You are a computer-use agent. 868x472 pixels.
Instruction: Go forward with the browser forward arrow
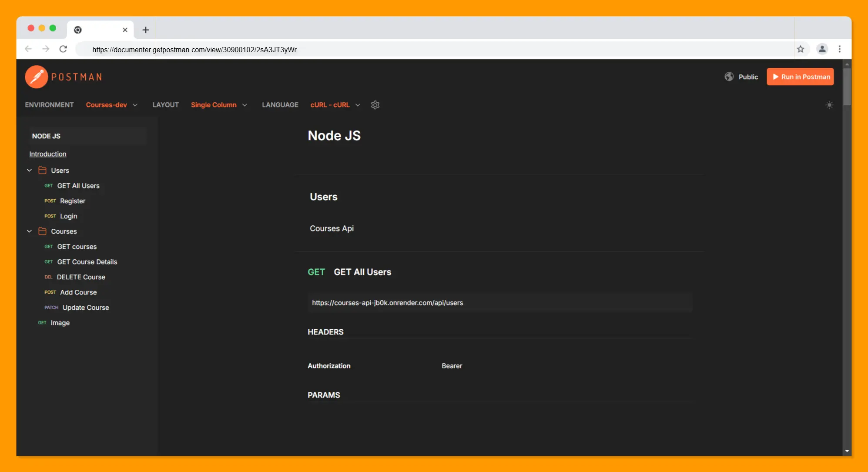46,49
